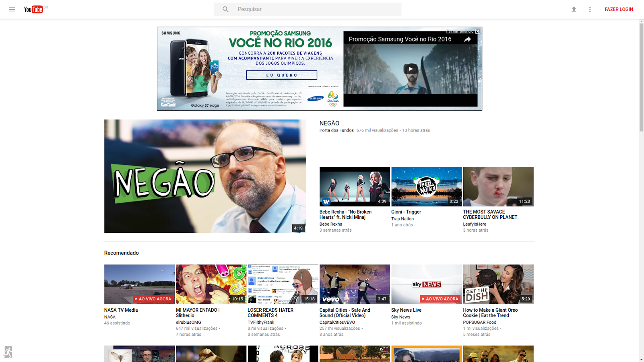The image size is (644, 362).
Task: Open Capital Cities Safe And Sound thumbnail
Action: 355,284
